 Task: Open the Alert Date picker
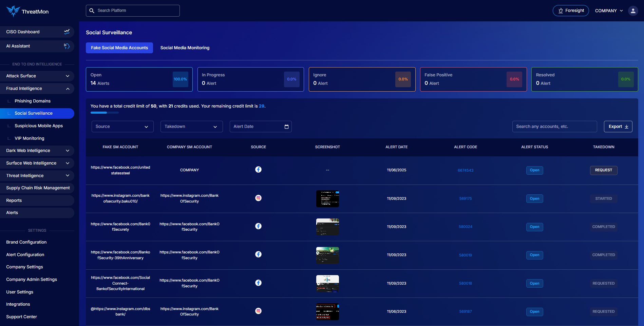261,127
